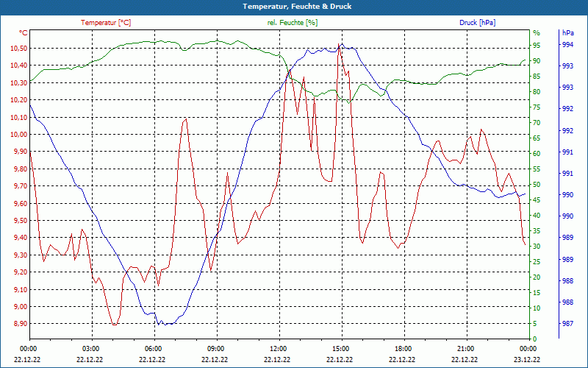The width and height of the screenshot is (588, 368).
Task: Click the '95' humidity axis value
Action: (x=537, y=46)
